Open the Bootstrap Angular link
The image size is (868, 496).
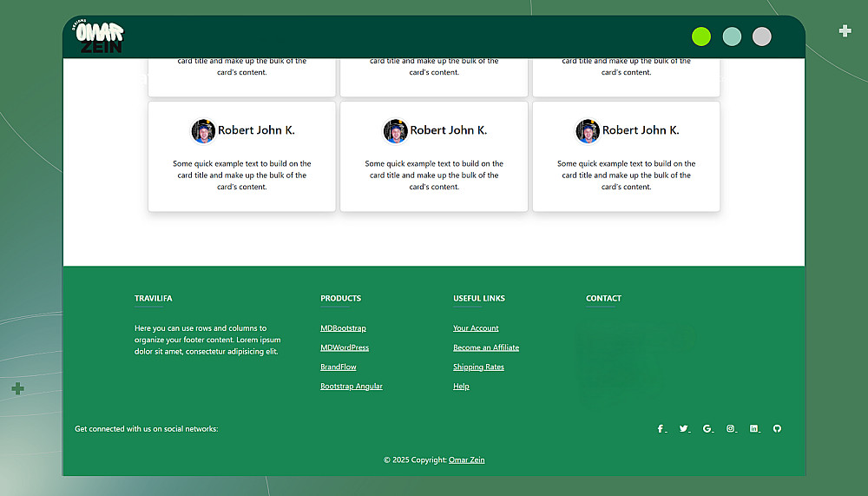point(352,387)
